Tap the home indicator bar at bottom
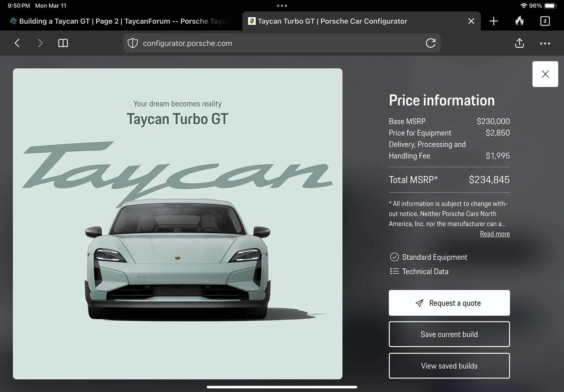This screenshot has height=392, width=564. click(282, 387)
